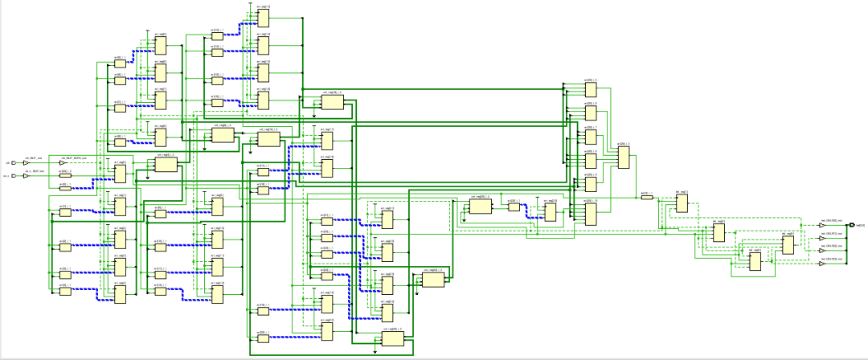Click the topmost led_OBUF output buffer
This screenshot has height=360, width=868.
[821, 227]
